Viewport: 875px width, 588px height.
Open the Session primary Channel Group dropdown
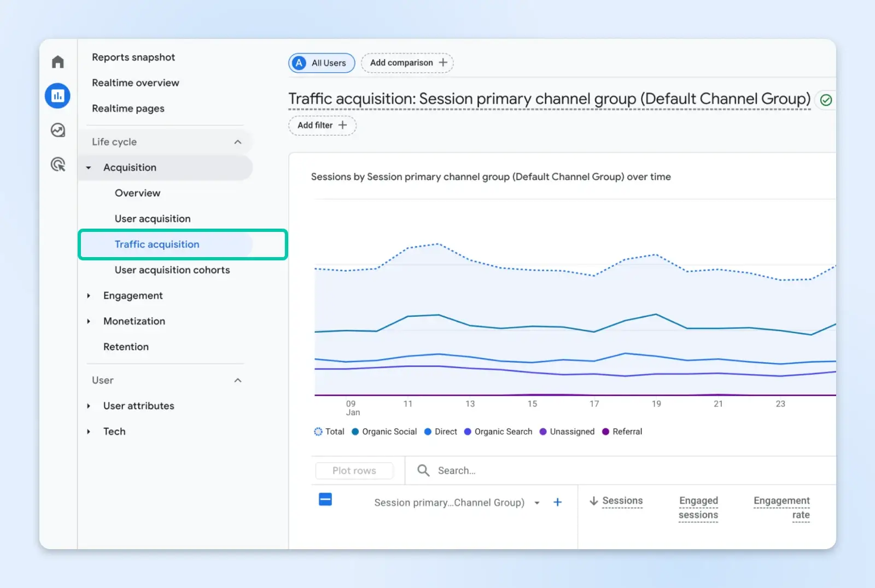537,503
